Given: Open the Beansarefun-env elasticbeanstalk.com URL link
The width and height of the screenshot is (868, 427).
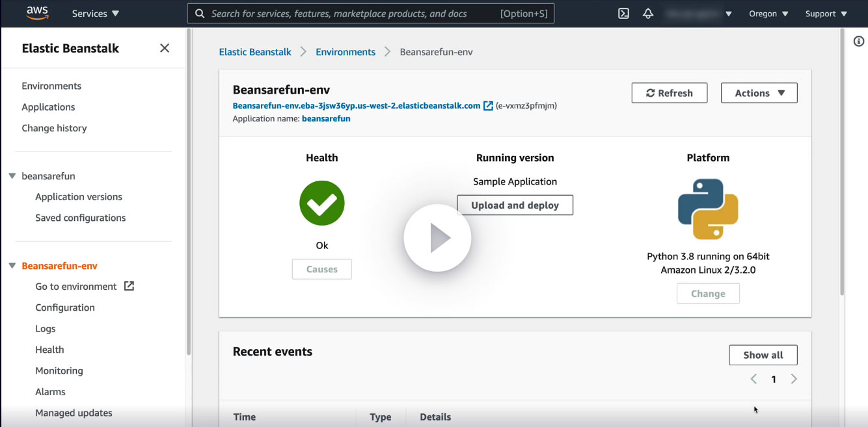Looking at the screenshot, I should (357, 105).
